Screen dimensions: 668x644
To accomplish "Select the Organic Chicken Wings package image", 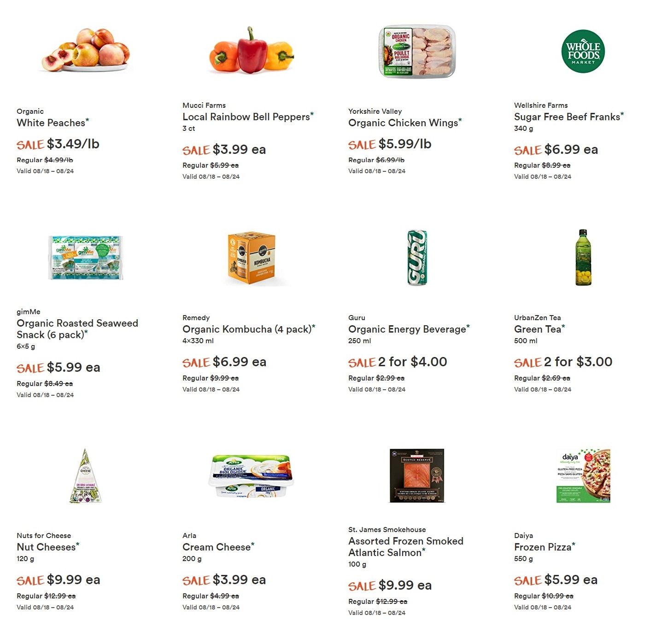I will tap(417, 52).
